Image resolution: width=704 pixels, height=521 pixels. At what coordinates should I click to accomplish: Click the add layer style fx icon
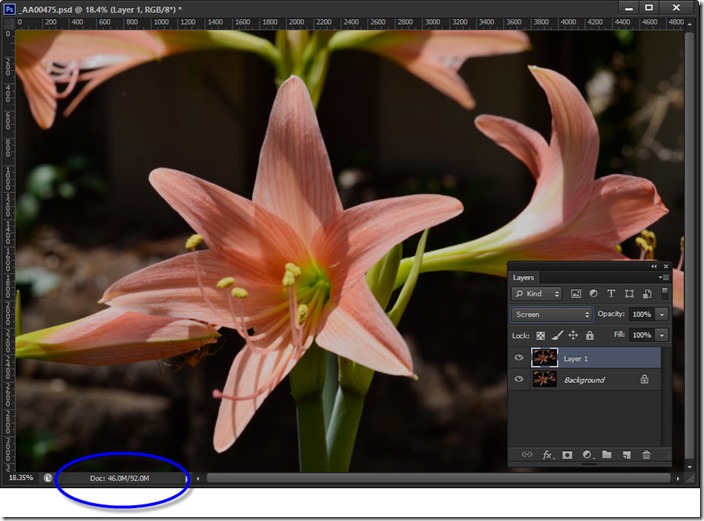[548, 455]
